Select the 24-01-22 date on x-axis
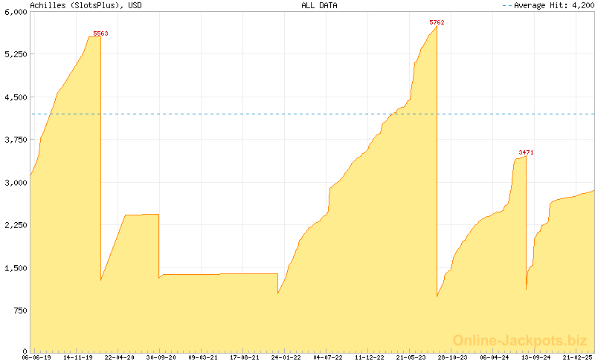 [x=286, y=357]
